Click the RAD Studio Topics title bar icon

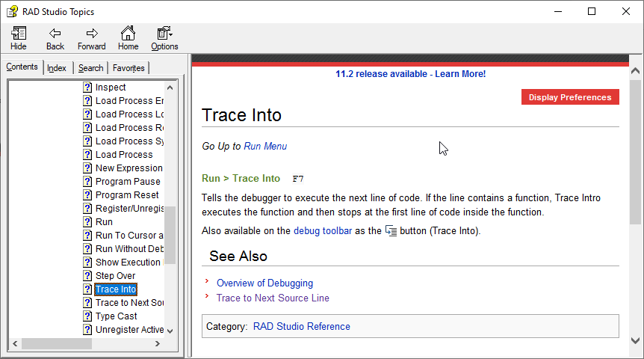12,11
